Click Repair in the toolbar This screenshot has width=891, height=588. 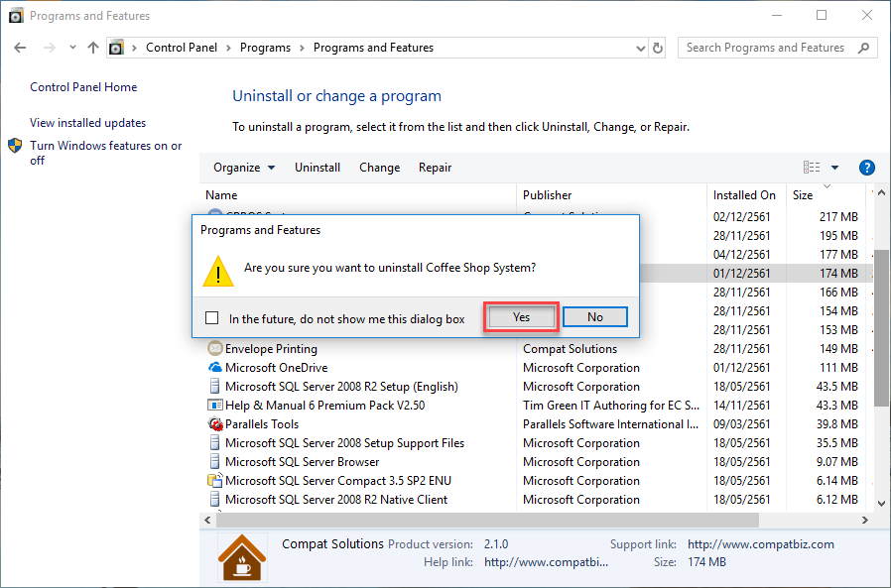pyautogui.click(x=436, y=168)
